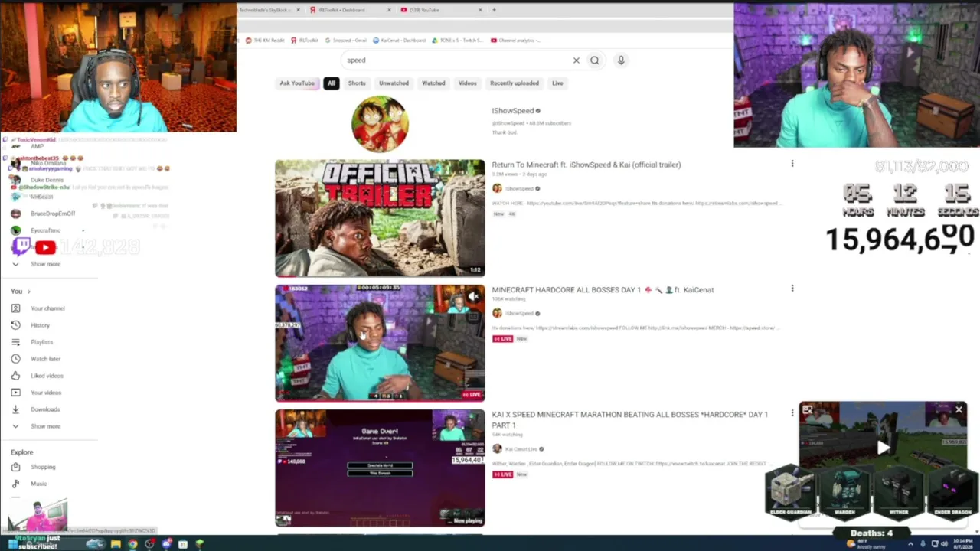
Task: Open the Snoozed Gmail bookmark
Action: (x=346, y=41)
